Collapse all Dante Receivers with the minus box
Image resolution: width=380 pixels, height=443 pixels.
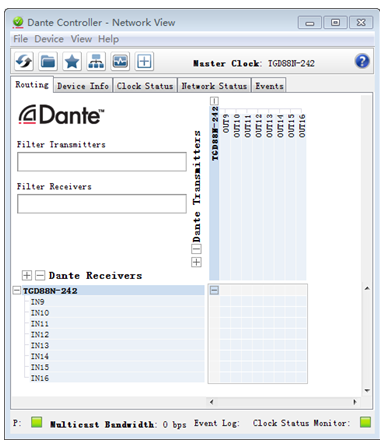point(40,275)
